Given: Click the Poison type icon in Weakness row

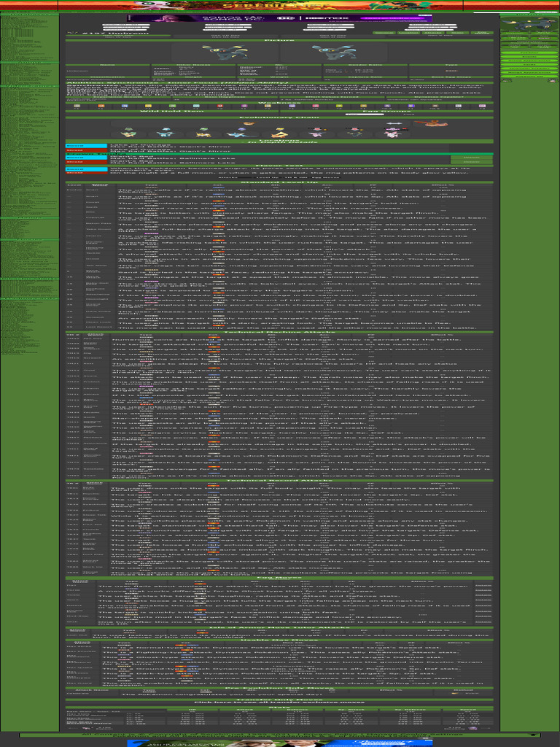Looking at the screenshot, I should click(x=244, y=106).
